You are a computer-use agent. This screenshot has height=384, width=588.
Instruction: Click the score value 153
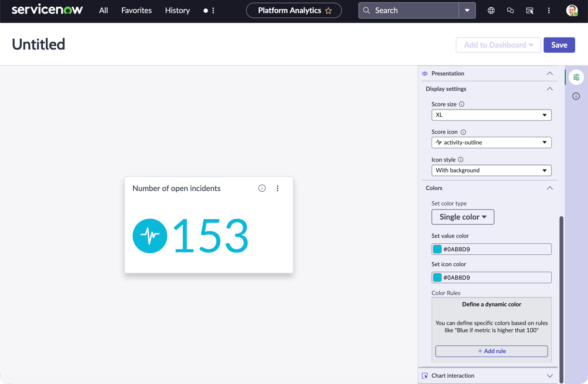(x=211, y=236)
